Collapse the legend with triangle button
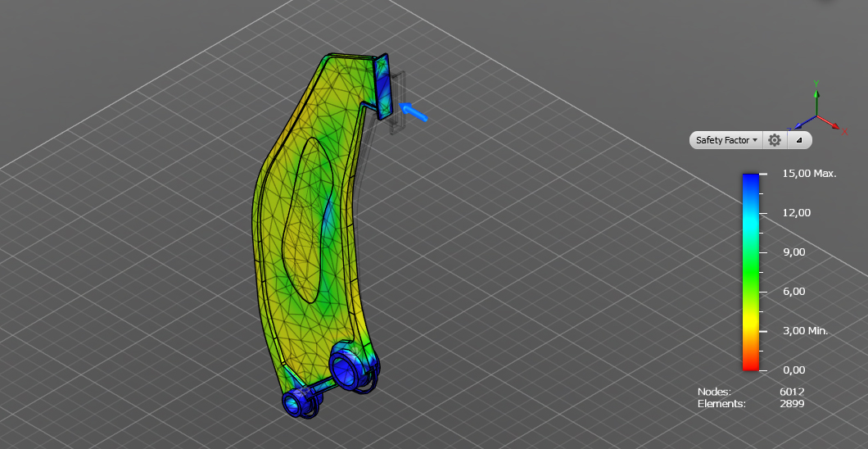This screenshot has height=449, width=868. pyautogui.click(x=798, y=140)
